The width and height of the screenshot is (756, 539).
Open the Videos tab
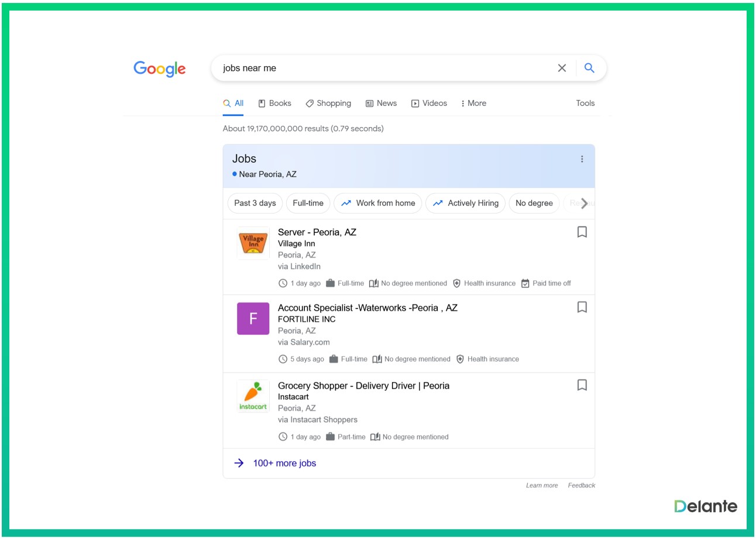coord(429,103)
